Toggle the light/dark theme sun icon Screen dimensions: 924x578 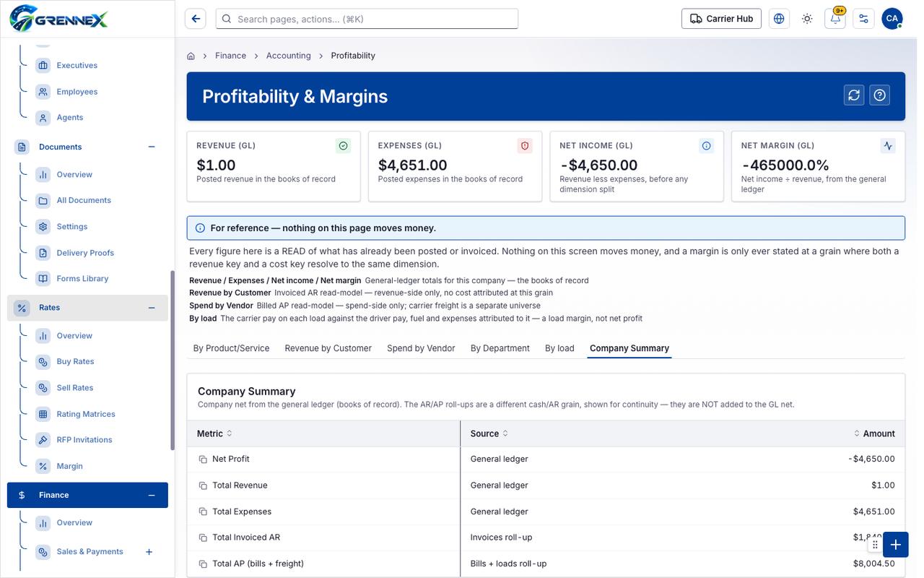(807, 19)
